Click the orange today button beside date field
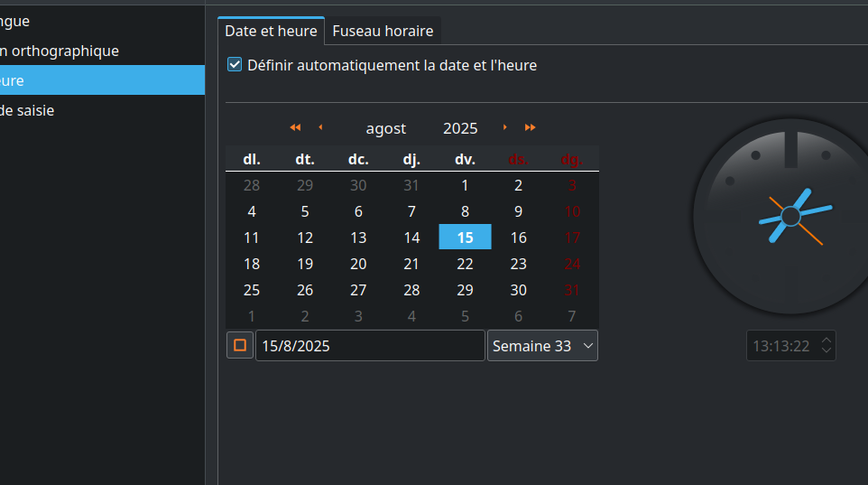This screenshot has width=868, height=485. 240,345
